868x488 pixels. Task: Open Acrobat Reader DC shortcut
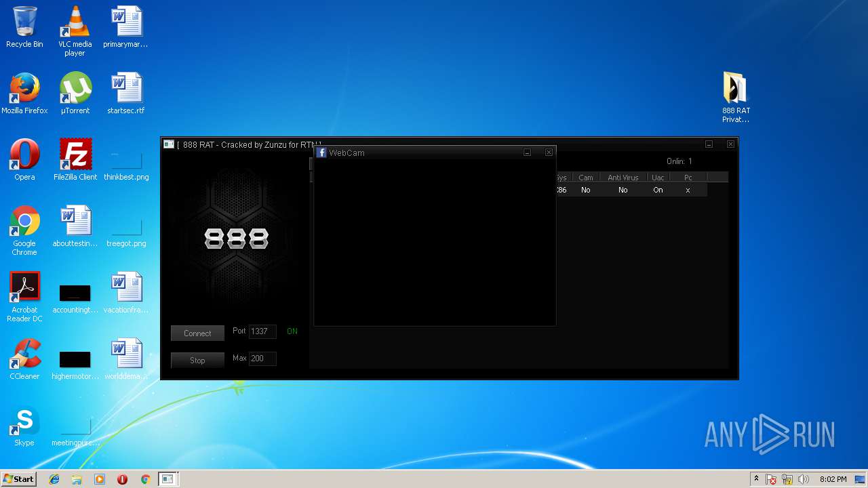(24, 297)
